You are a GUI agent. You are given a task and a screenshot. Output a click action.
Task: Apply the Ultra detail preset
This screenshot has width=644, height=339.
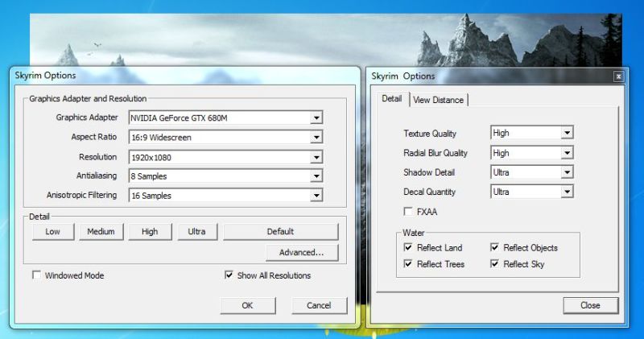point(197,232)
